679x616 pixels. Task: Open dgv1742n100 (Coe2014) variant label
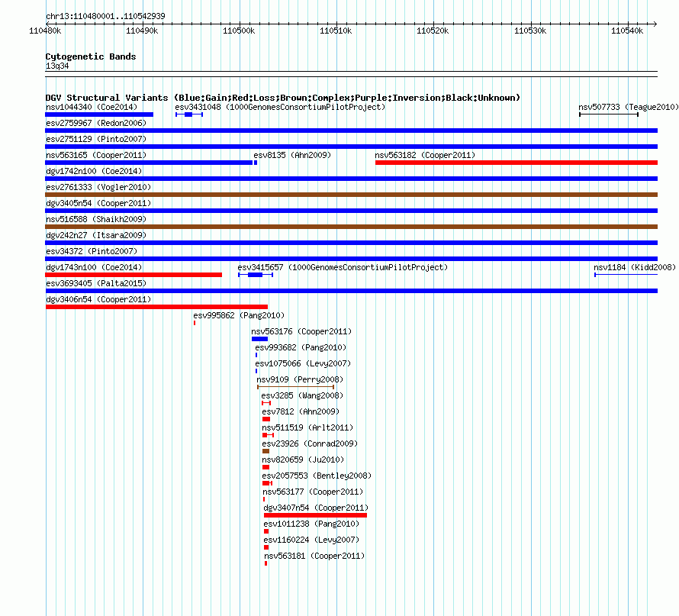coord(94,171)
